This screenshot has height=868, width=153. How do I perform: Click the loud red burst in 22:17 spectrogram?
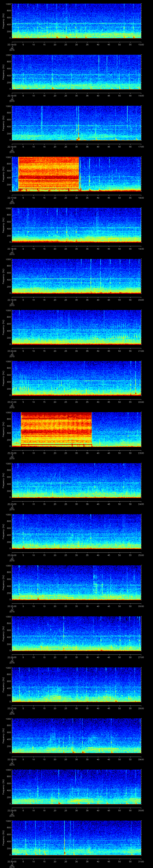tap(48, 174)
